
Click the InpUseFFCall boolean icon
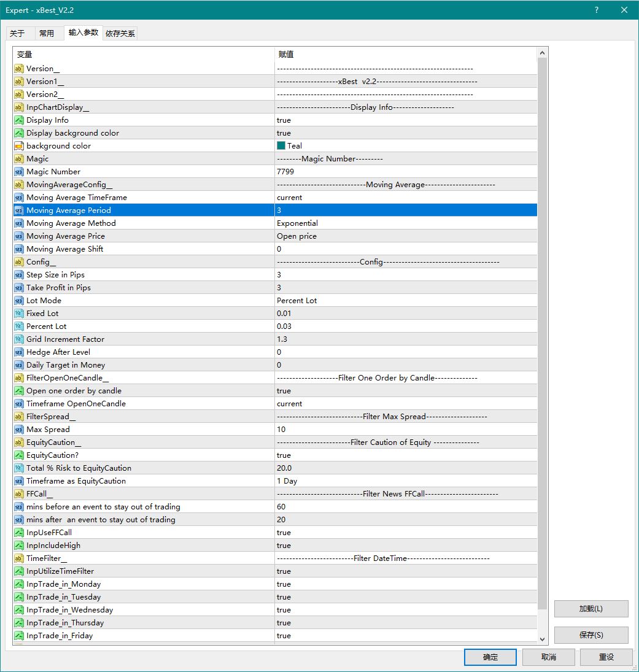click(x=18, y=533)
